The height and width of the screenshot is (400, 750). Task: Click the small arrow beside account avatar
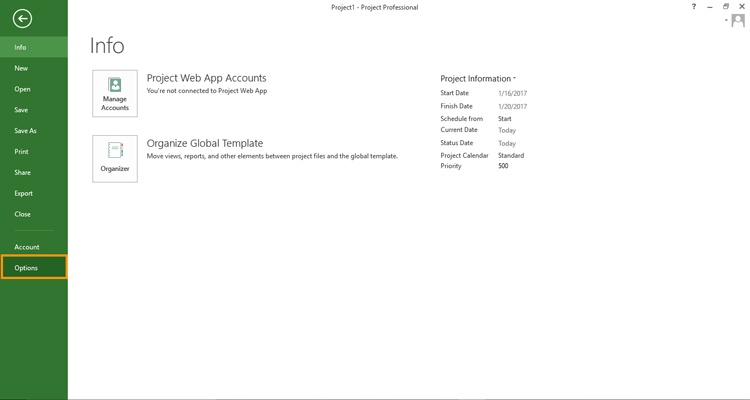(726, 20)
